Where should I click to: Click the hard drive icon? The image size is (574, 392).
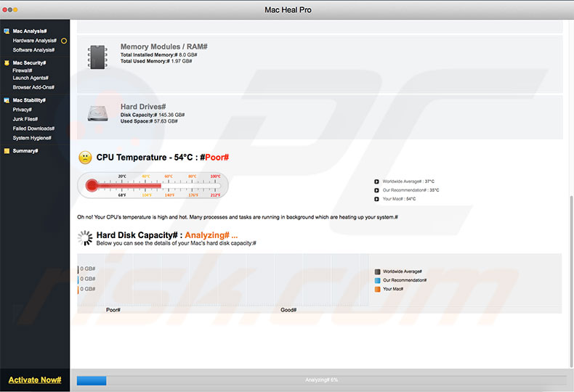(x=98, y=113)
